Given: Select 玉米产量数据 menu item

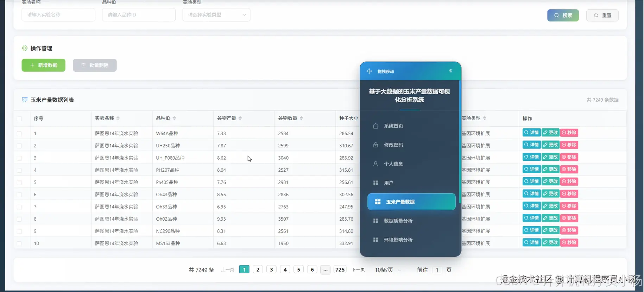Looking at the screenshot, I should coord(411,202).
